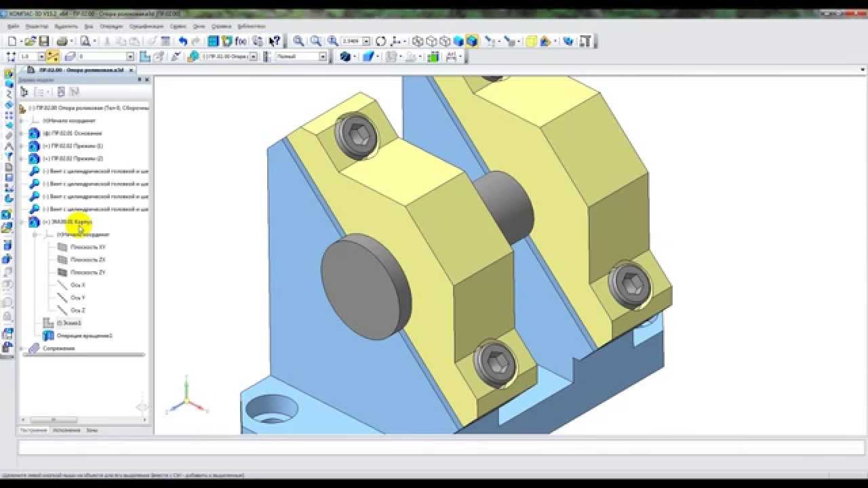
Task: Click the New document icon
Action: [12, 41]
